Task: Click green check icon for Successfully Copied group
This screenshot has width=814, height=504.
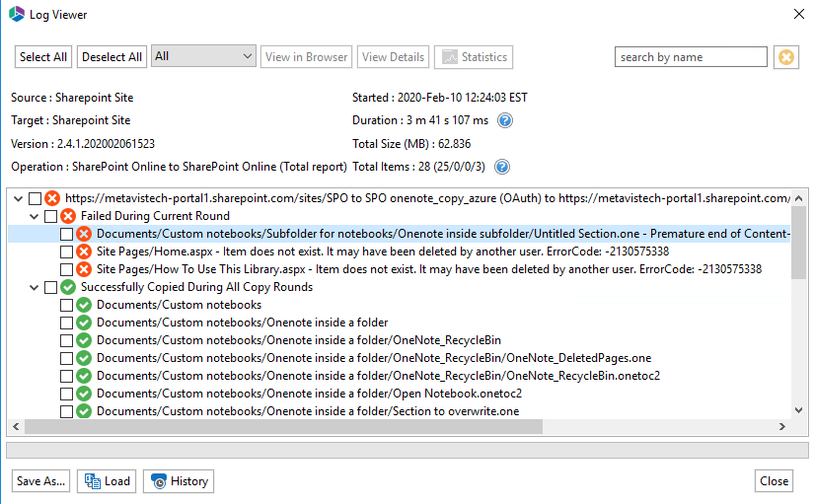Action: pyautogui.click(x=68, y=287)
